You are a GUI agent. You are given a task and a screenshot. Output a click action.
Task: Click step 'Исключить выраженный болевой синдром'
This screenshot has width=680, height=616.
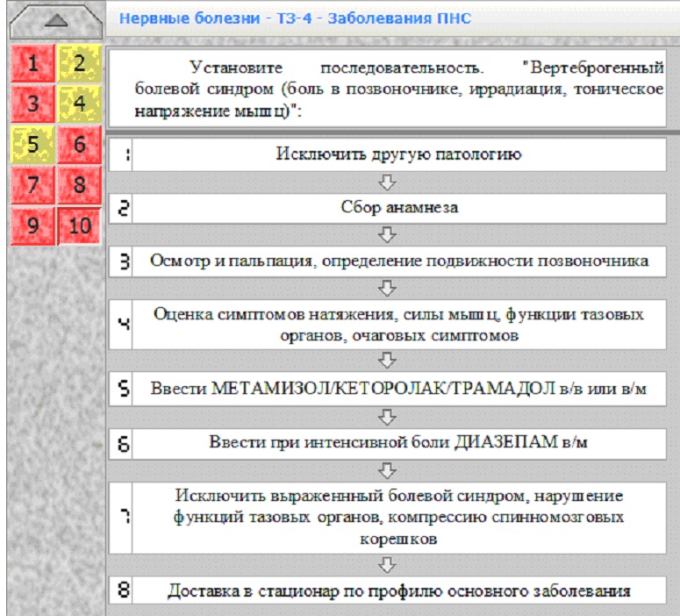(x=387, y=518)
